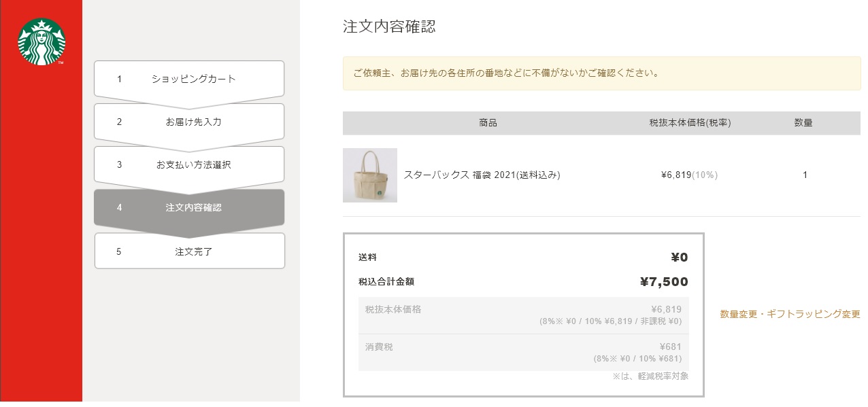
Task: Click the item price ¥6,819(10%)
Action: [689, 175]
